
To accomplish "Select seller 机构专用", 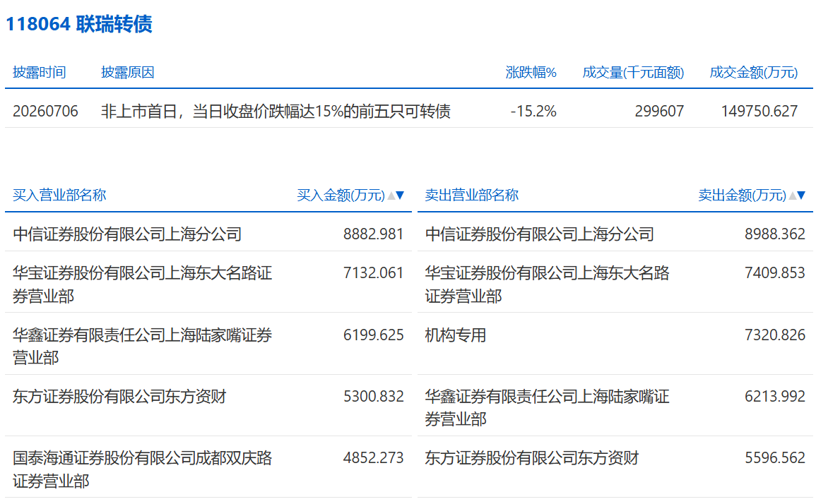I will pyautogui.click(x=456, y=335).
